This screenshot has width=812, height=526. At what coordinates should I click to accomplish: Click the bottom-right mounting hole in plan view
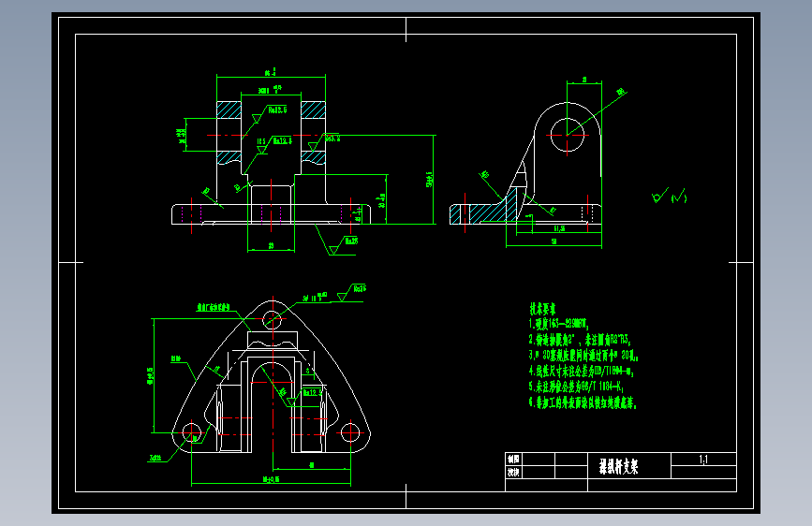coord(350,432)
